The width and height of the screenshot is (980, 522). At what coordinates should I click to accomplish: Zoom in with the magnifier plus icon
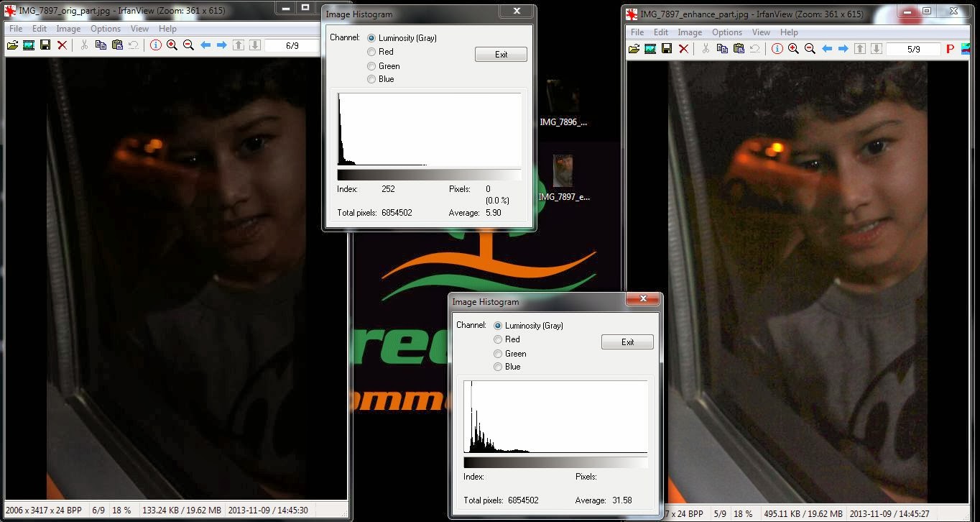(x=173, y=45)
